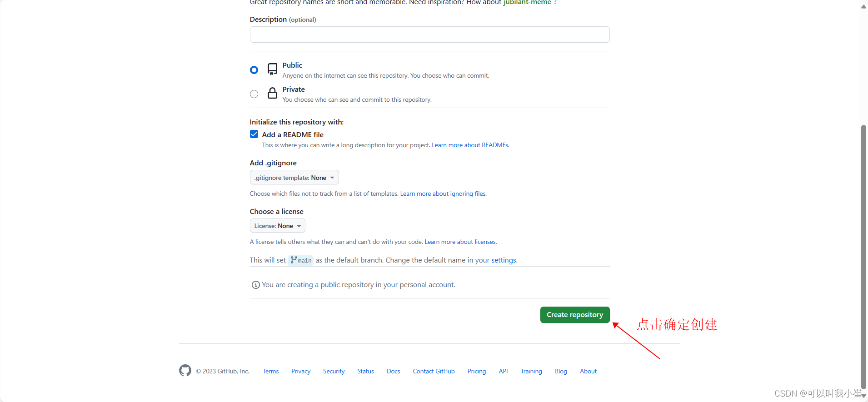
Task: Open the Terms footer link
Action: 270,371
